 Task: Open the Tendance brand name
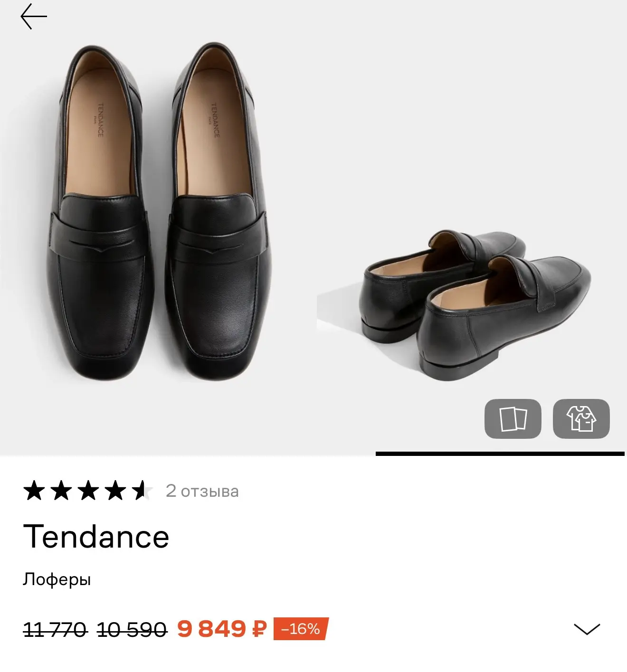coord(96,537)
